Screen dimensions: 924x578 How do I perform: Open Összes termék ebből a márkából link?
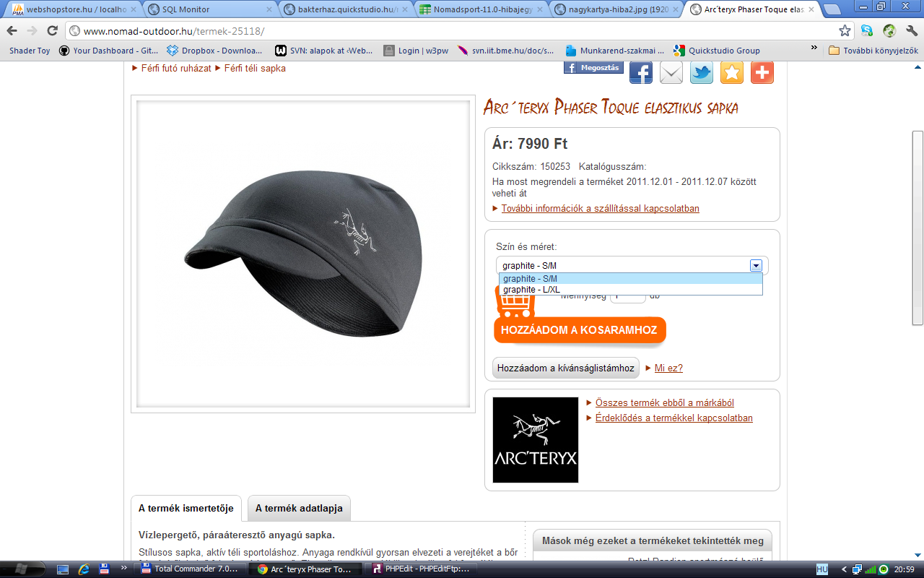pyautogui.click(x=664, y=403)
